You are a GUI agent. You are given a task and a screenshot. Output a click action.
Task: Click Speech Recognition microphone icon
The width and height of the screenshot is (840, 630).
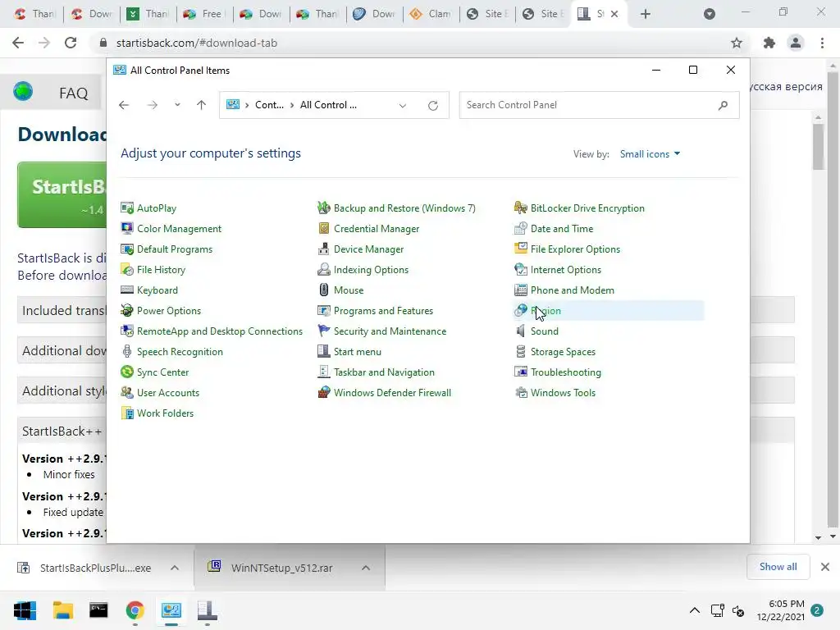point(127,351)
